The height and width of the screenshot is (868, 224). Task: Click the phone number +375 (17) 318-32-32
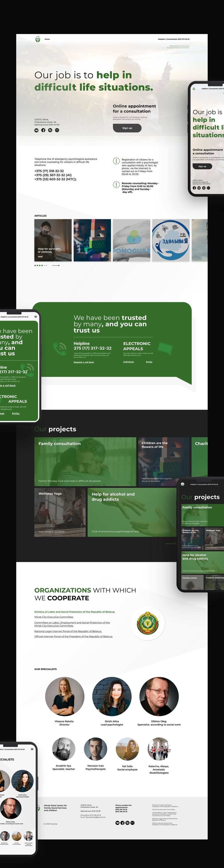[x=49, y=171]
